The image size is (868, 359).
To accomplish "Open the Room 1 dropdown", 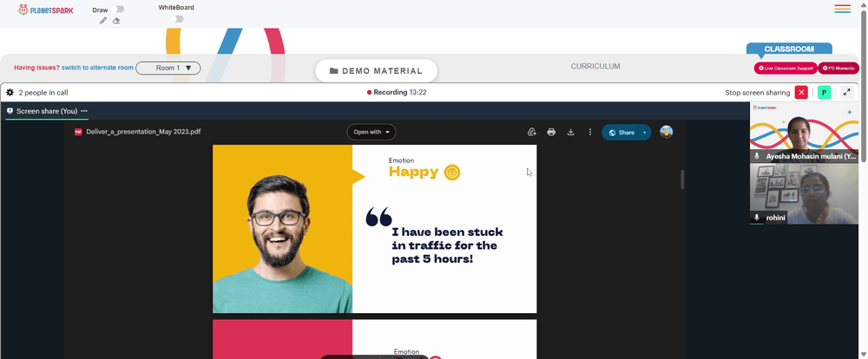I will pyautogui.click(x=168, y=68).
